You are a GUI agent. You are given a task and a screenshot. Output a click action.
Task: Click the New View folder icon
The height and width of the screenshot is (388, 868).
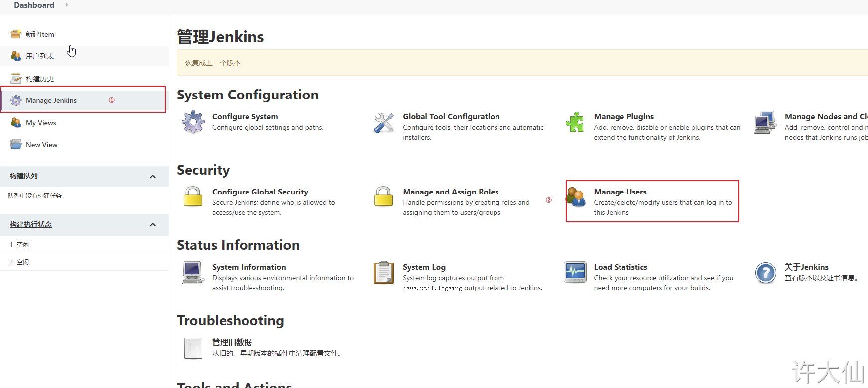coord(16,144)
